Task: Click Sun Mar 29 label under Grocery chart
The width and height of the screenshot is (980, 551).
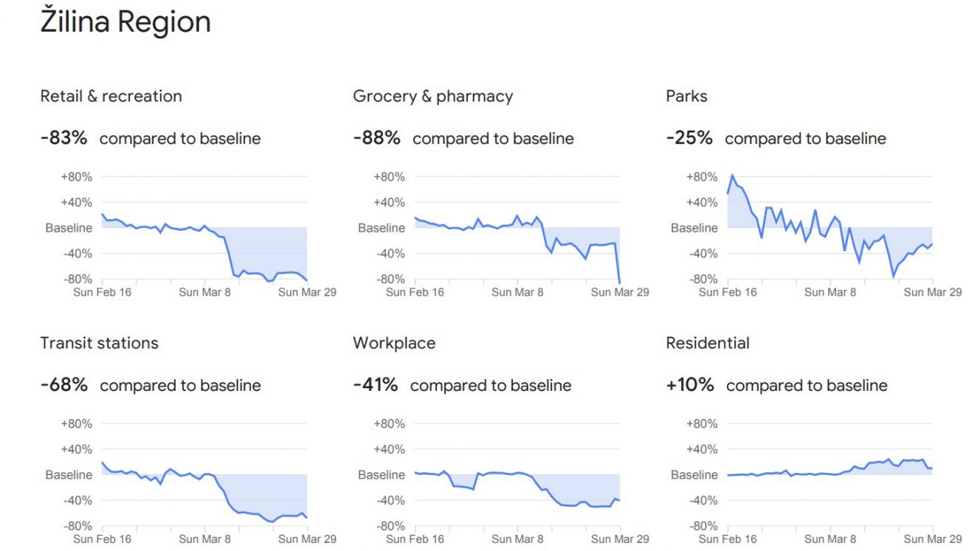Action: coord(620,292)
